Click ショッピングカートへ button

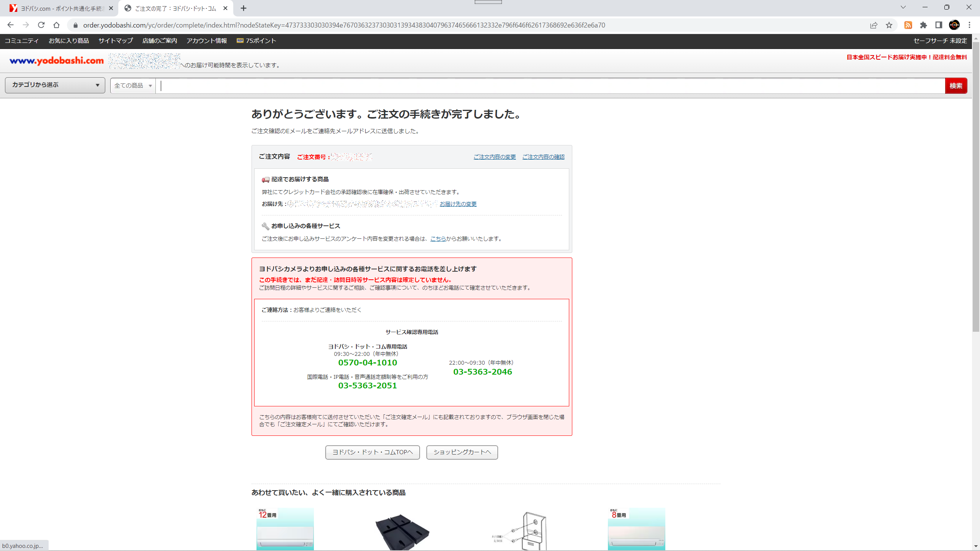pos(462,452)
